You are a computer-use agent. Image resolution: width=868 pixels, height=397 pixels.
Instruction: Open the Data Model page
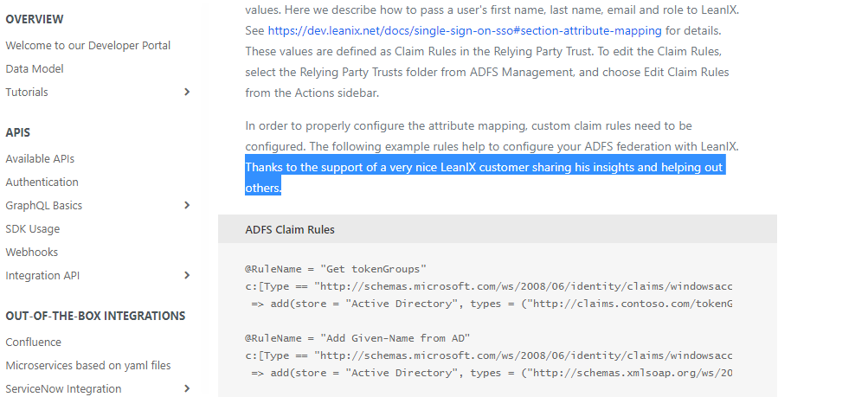pos(35,68)
